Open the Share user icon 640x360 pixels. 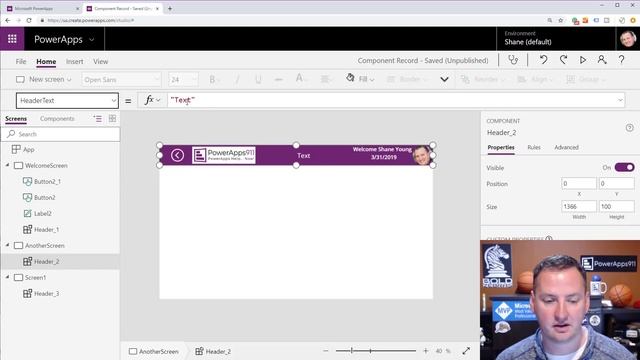click(602, 60)
